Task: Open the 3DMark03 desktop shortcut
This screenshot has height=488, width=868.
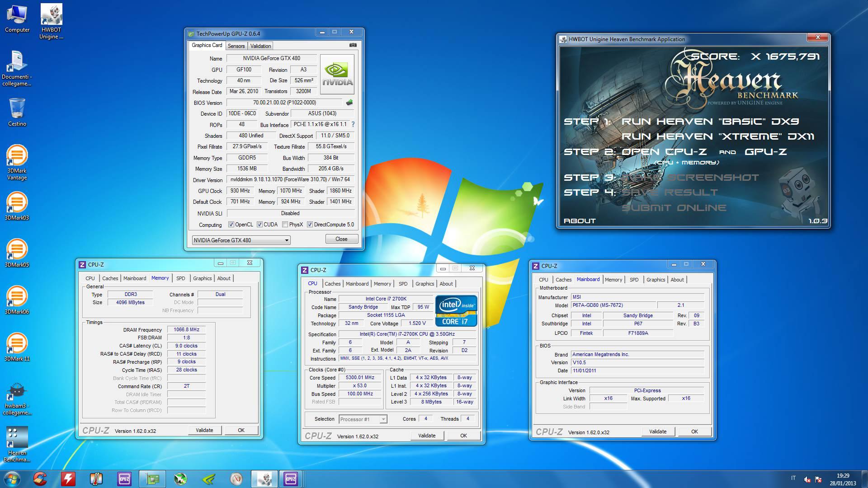Action: (x=17, y=206)
